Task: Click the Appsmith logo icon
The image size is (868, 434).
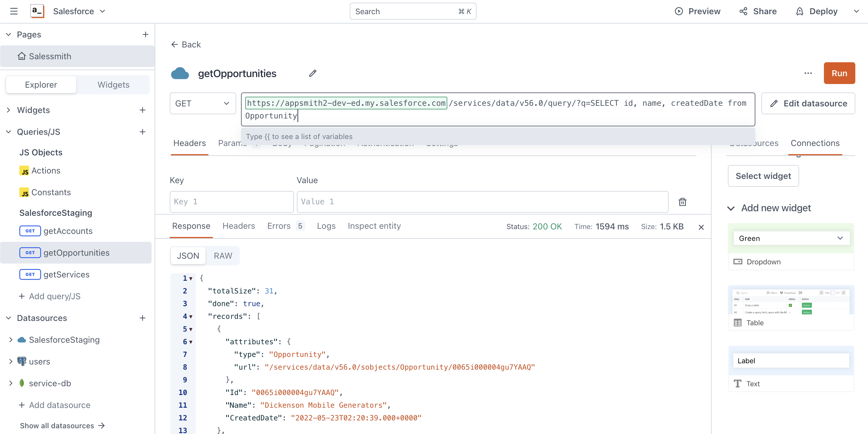Action: [37, 11]
